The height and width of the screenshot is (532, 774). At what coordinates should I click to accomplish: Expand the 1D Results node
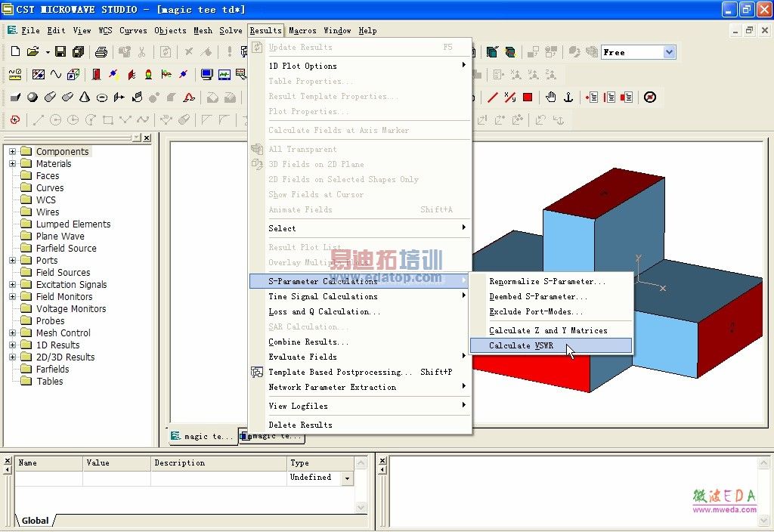coord(13,345)
